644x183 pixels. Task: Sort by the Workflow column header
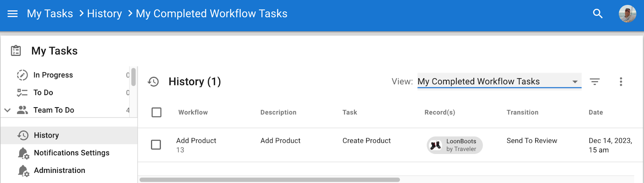pos(193,112)
